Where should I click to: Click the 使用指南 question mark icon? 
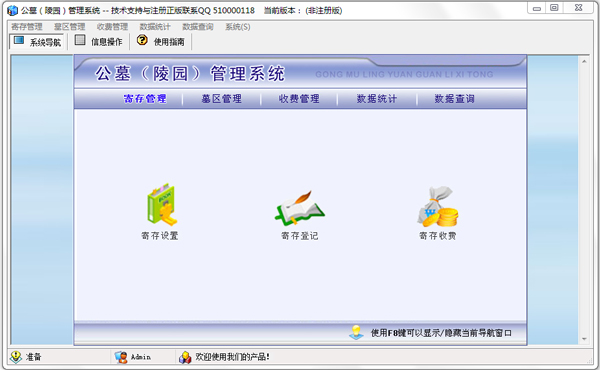coord(142,40)
